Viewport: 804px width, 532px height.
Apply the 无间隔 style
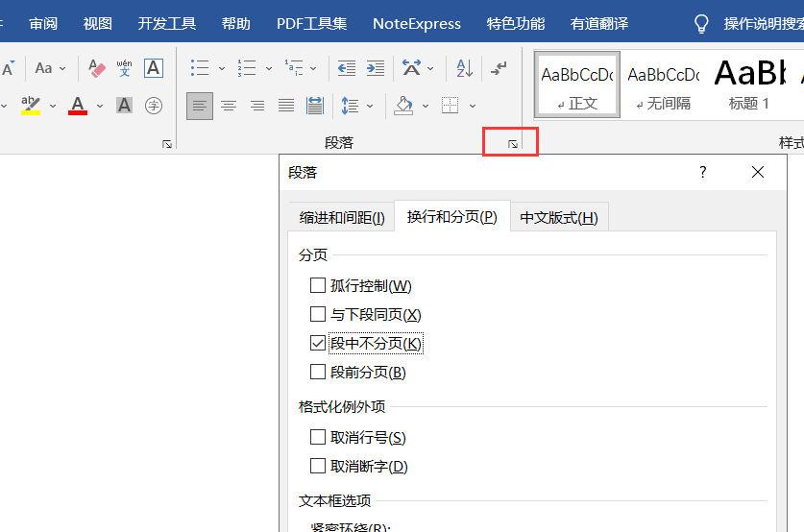[663, 85]
